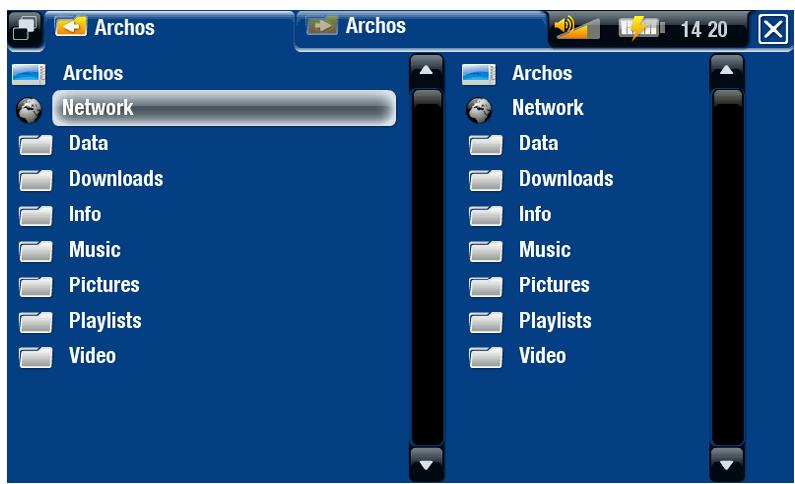The width and height of the screenshot is (795, 484).
Task: Click Music folder icon in left pane
Action: tap(35, 251)
